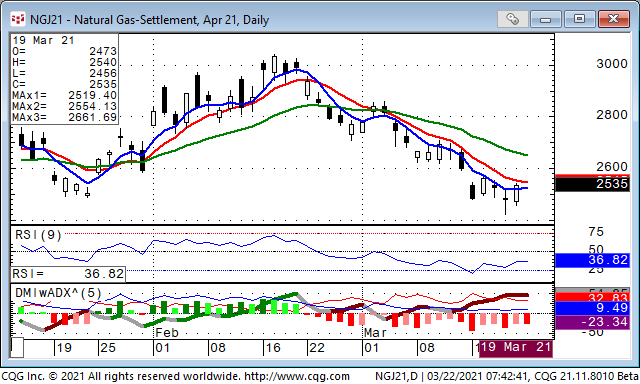Click the purple -23.34 DMI value tag
This screenshot has width=640, height=384.
pyautogui.click(x=592, y=322)
